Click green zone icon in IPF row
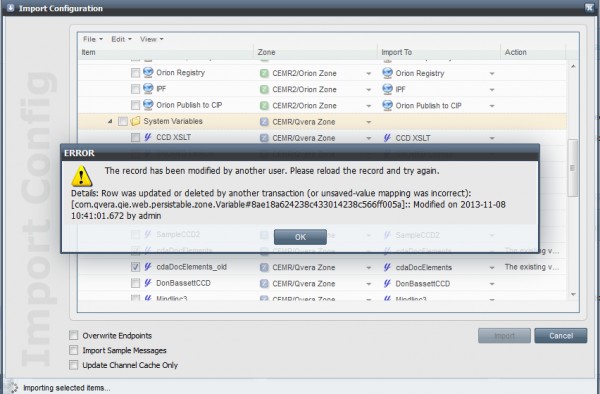This screenshot has height=394, width=600. 264,89
